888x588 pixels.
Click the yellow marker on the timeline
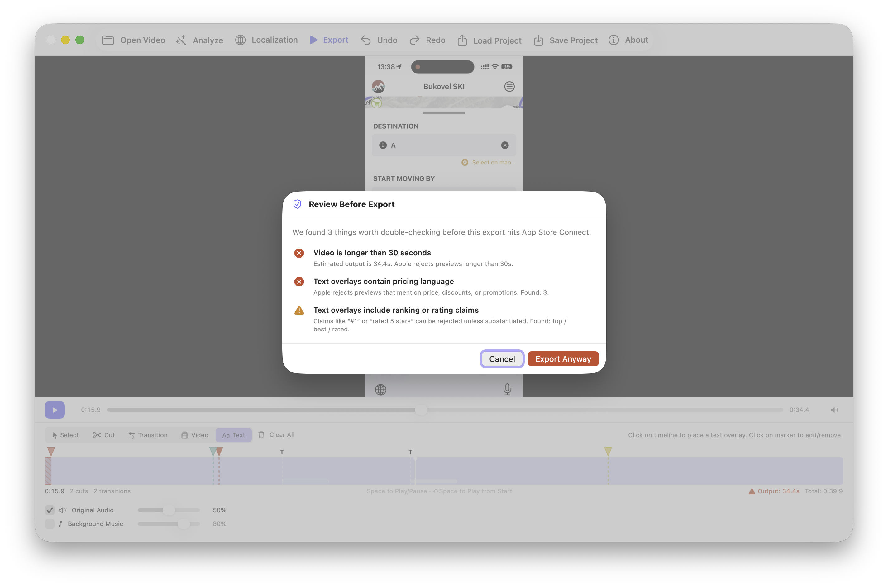608,451
